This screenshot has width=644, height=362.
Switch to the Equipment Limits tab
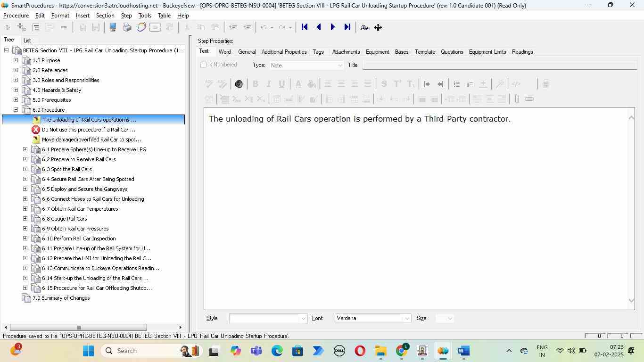[487, 52]
